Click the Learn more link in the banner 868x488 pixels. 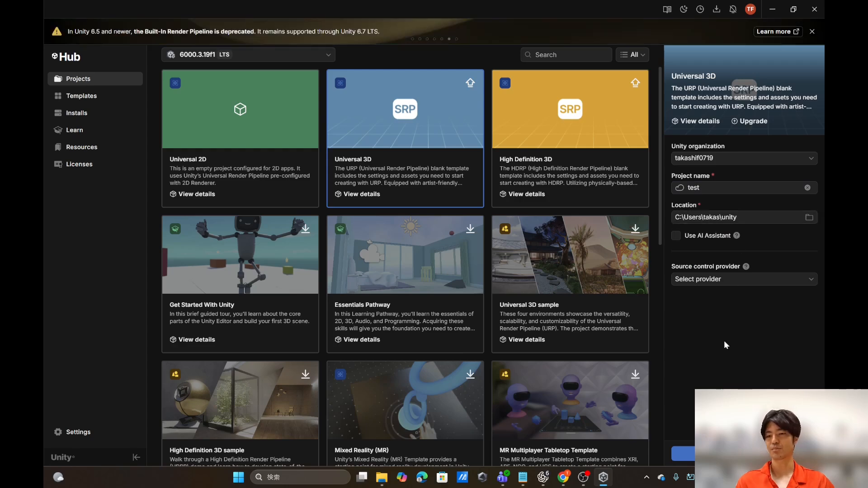pos(778,32)
